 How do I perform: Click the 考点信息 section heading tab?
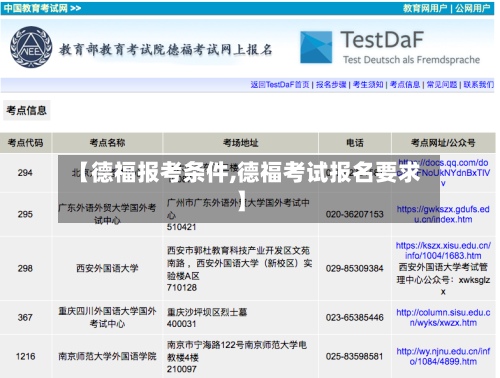click(27, 110)
